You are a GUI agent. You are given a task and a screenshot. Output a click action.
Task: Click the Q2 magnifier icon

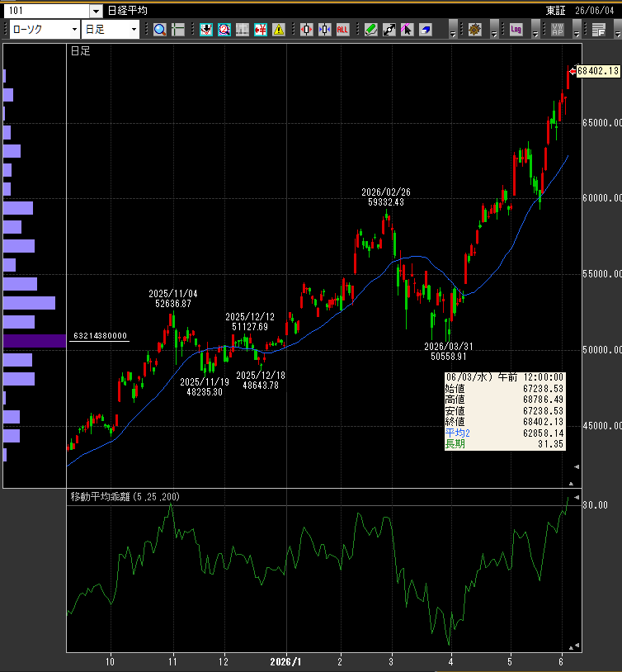(x=224, y=30)
